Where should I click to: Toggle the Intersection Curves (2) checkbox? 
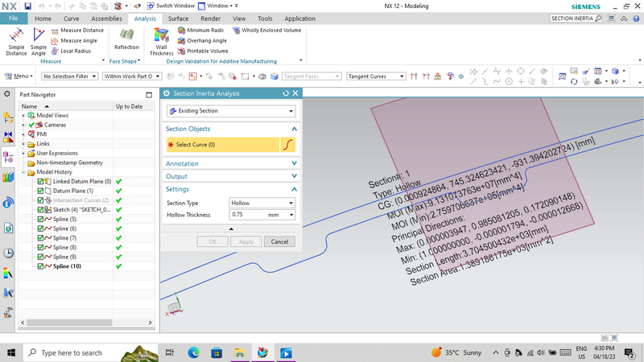pyautogui.click(x=40, y=200)
